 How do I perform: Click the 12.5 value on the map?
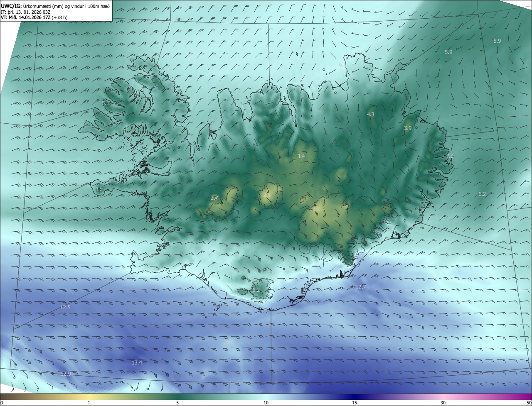click(x=65, y=308)
